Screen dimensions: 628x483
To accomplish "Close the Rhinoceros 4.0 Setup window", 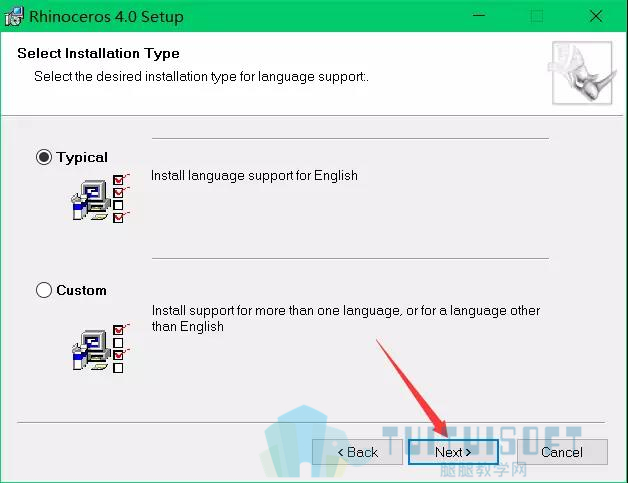I will click(x=596, y=16).
